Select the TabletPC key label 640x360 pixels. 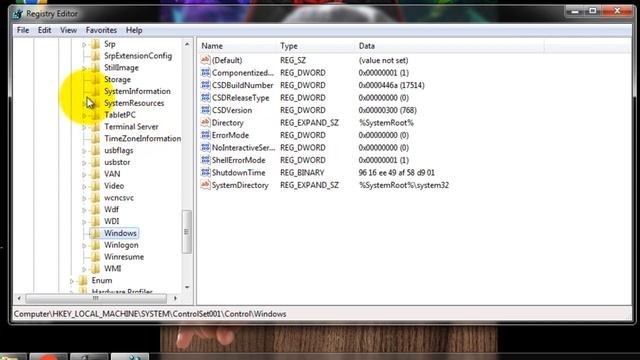[x=120, y=115]
